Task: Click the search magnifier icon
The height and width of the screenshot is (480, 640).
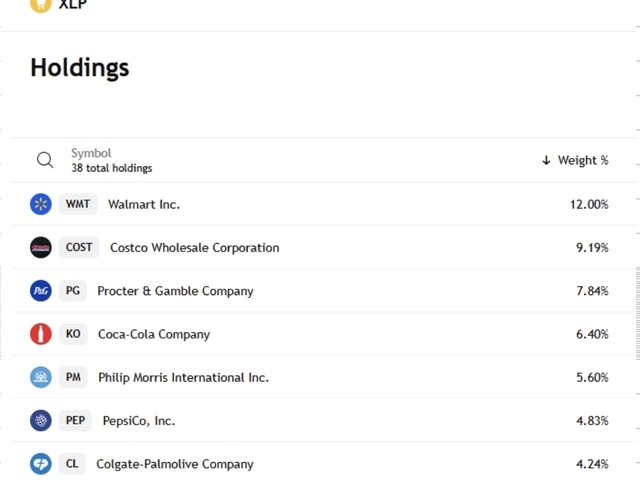Action: point(45,160)
